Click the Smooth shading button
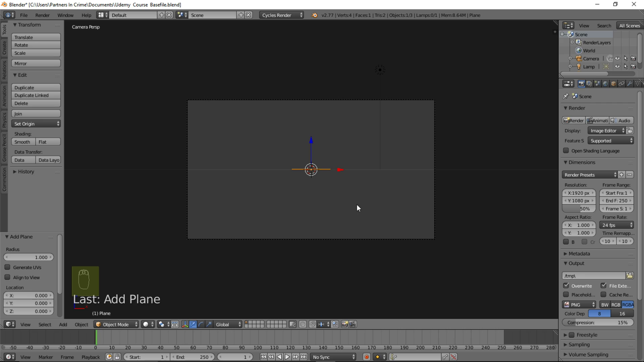 [22, 141]
